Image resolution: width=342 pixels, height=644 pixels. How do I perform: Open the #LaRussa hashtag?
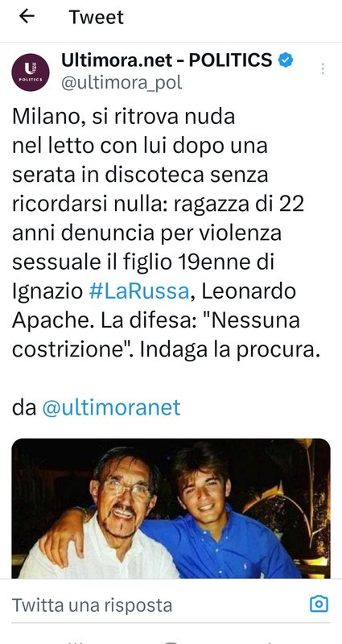pyautogui.click(x=138, y=291)
